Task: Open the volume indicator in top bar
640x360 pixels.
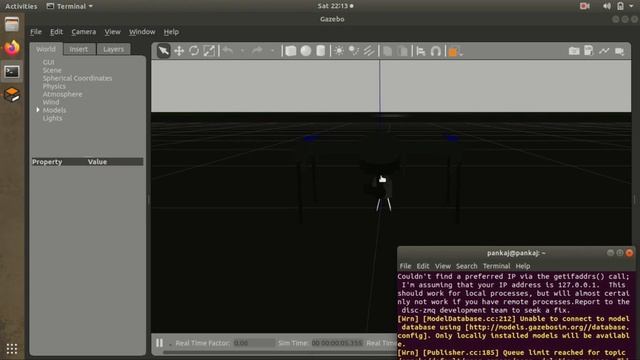Action: point(607,6)
